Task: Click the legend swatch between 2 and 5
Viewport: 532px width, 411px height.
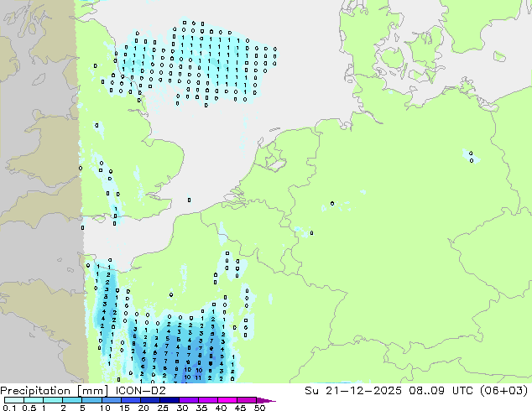Action: (x=72, y=400)
